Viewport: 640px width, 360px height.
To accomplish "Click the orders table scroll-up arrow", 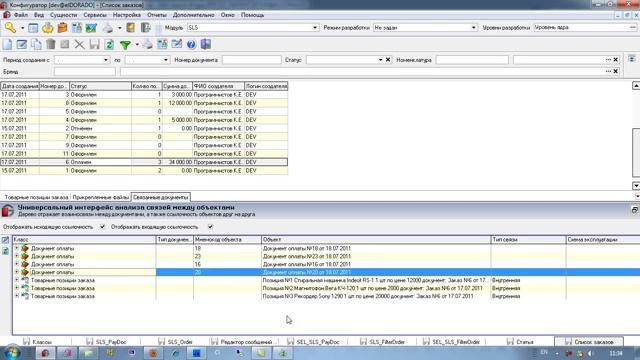I will click(x=636, y=86).
